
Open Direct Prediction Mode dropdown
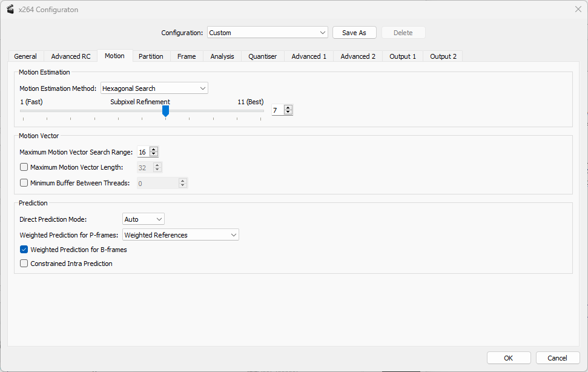(x=144, y=219)
